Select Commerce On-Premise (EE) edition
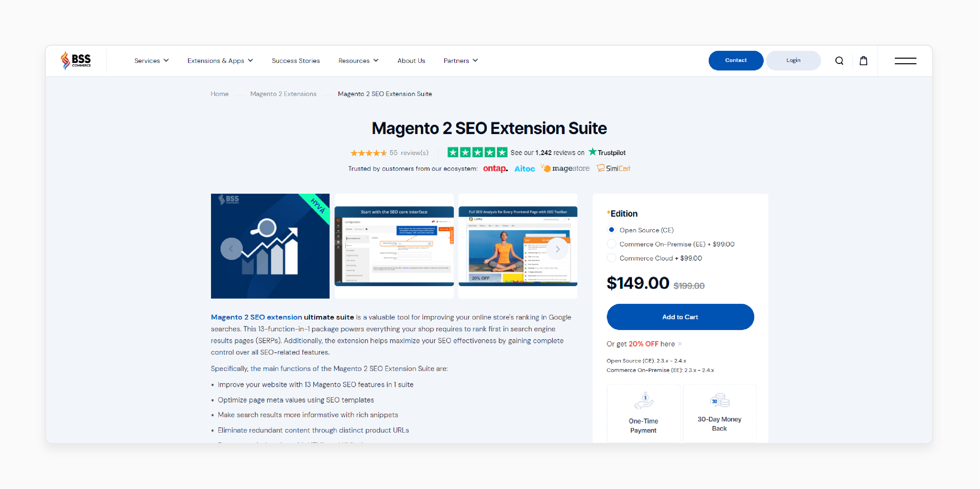Image resolution: width=980 pixels, height=489 pixels. click(611, 244)
